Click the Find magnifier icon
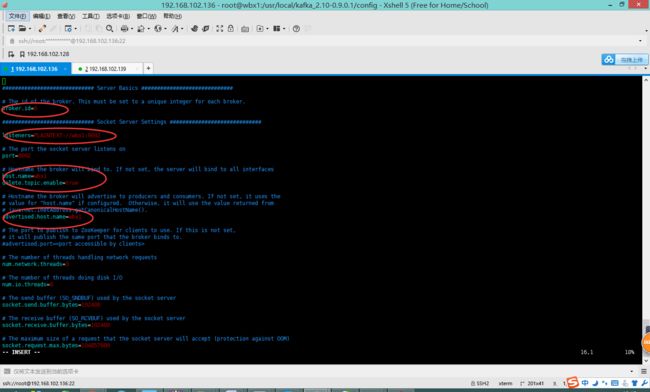 tap(109, 29)
